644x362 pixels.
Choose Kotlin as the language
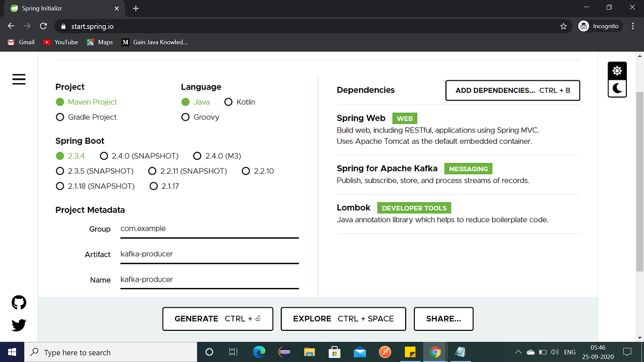coord(239,102)
